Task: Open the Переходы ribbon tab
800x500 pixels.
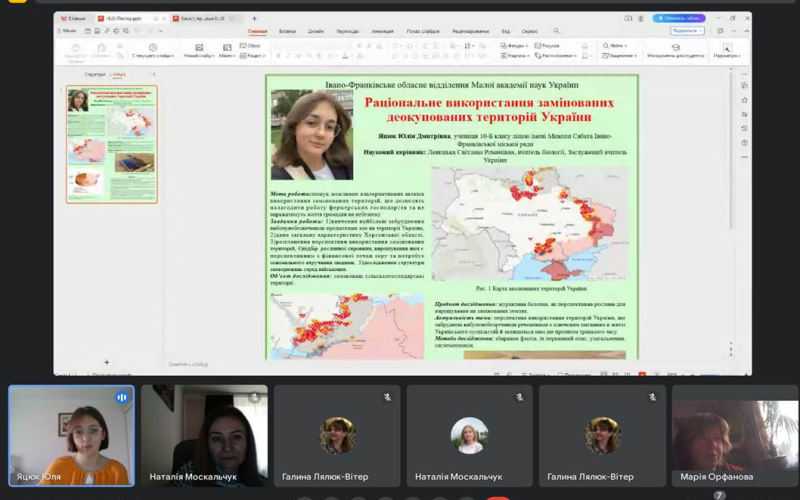Action: point(347,32)
